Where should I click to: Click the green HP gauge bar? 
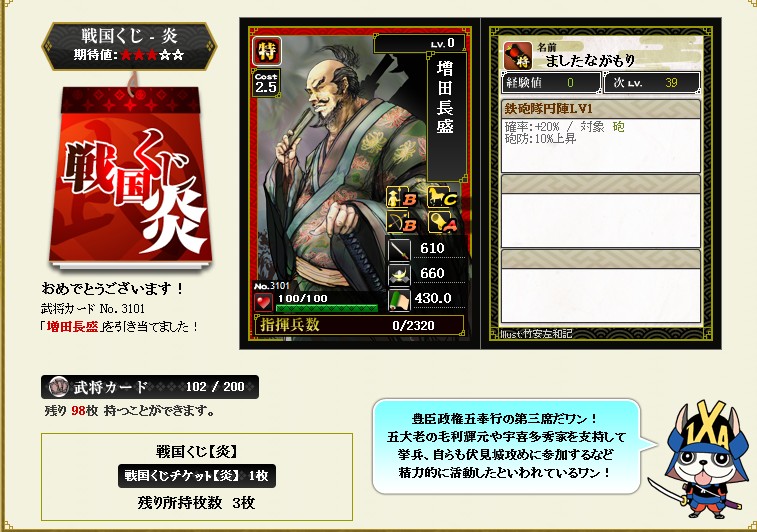tap(327, 308)
